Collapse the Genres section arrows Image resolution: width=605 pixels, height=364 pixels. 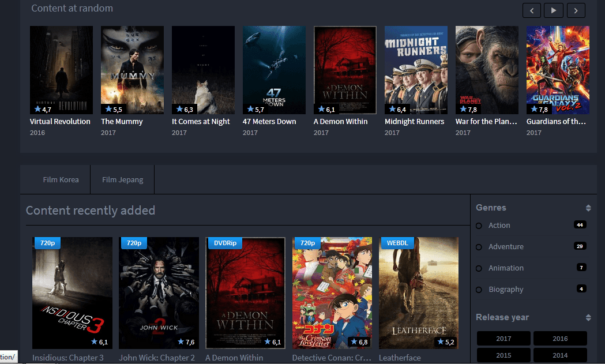(x=588, y=208)
